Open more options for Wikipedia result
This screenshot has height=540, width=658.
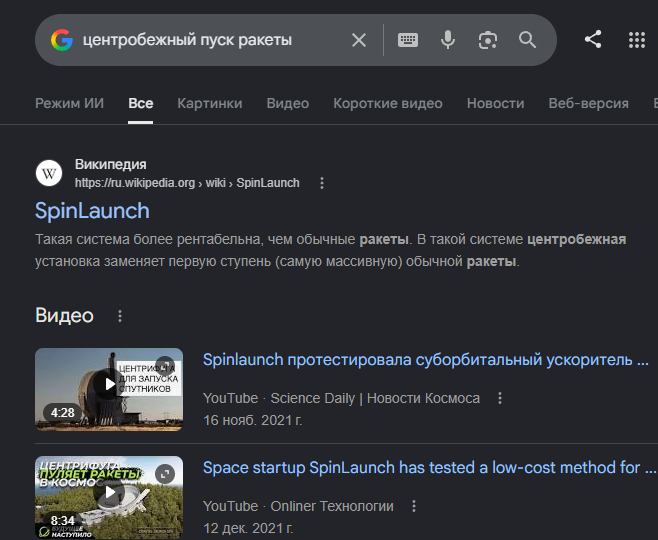(x=322, y=183)
